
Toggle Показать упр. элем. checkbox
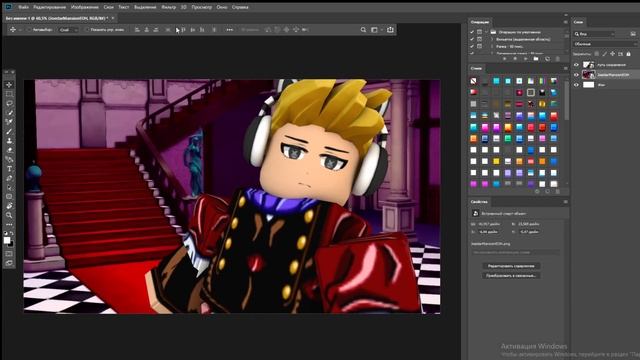point(87,30)
